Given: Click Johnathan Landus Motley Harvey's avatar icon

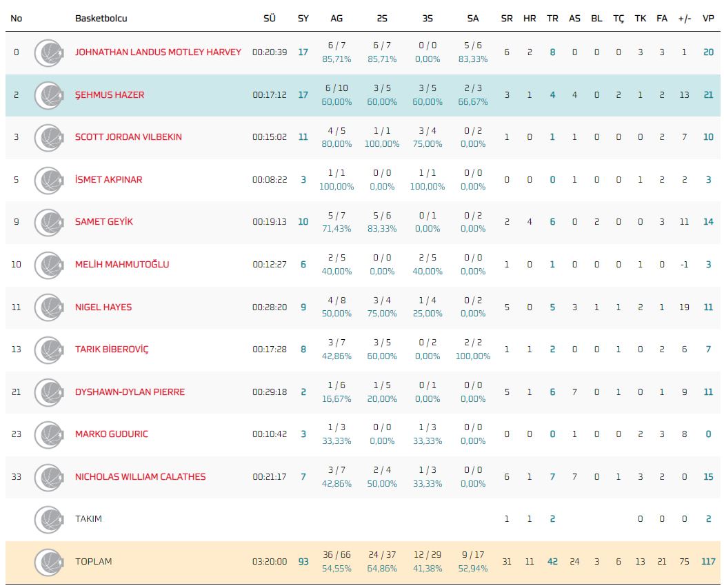Looking at the screenshot, I should pyautogui.click(x=49, y=52).
